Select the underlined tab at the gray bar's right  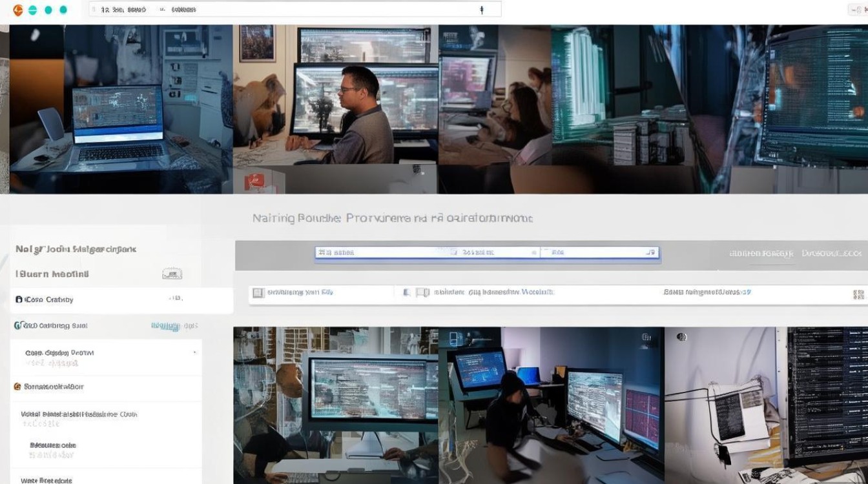(761, 254)
